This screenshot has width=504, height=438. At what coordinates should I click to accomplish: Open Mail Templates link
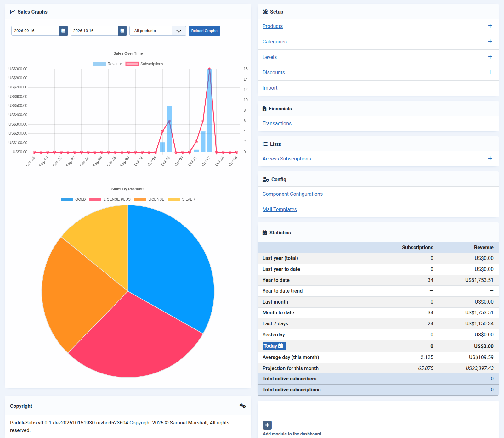(280, 209)
